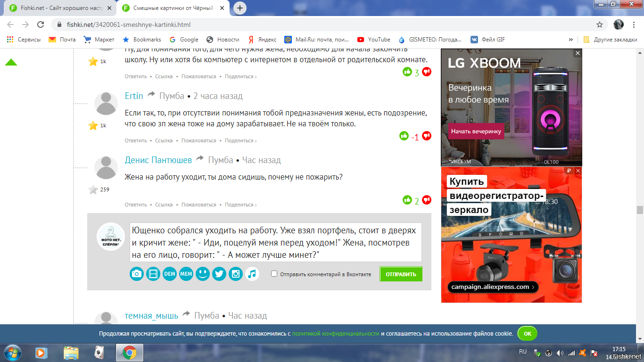
Task: Dislike Ertin's comment with thumbs down
Action: click(427, 136)
